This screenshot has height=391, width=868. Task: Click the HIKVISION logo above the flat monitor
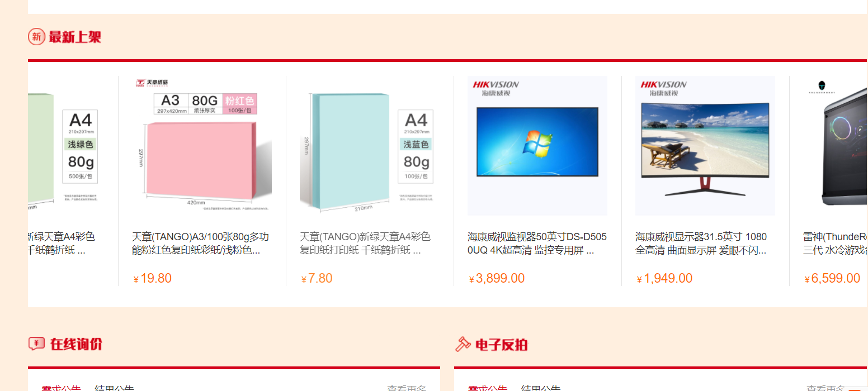(496, 88)
